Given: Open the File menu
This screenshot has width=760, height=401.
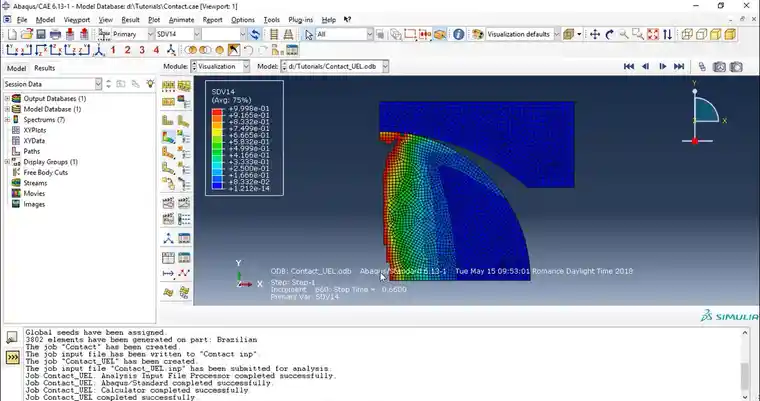Looking at the screenshot, I should [22, 20].
